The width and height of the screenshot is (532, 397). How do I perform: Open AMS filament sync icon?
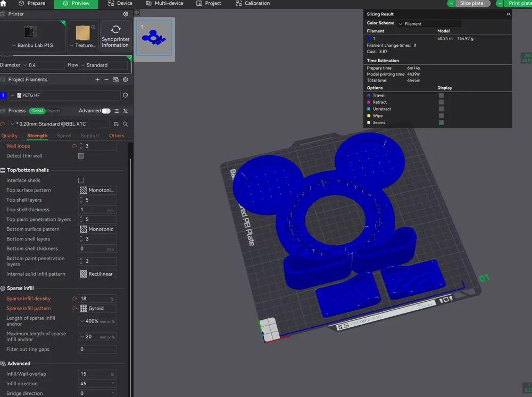(x=115, y=79)
